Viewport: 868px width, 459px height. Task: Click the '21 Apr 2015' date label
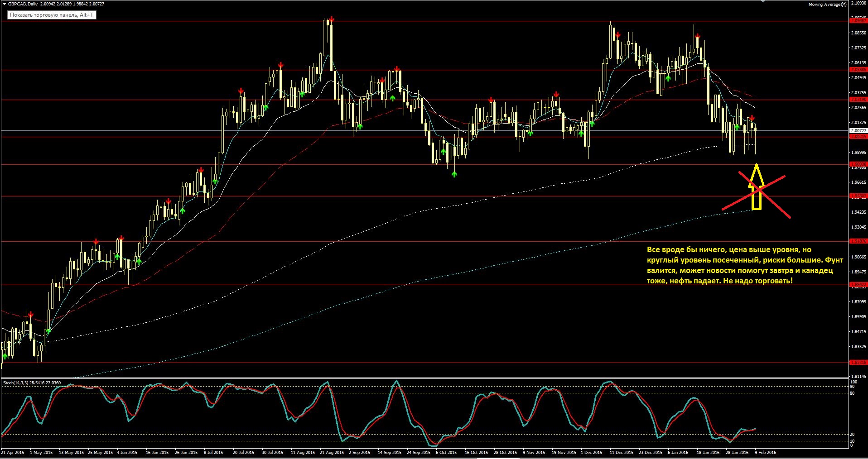click(13, 452)
